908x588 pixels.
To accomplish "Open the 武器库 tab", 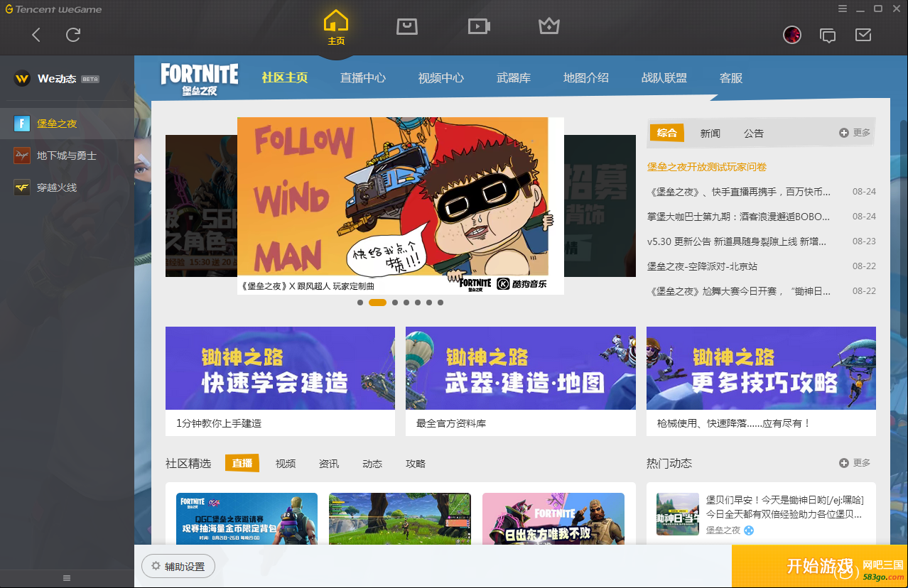I will tap(514, 77).
